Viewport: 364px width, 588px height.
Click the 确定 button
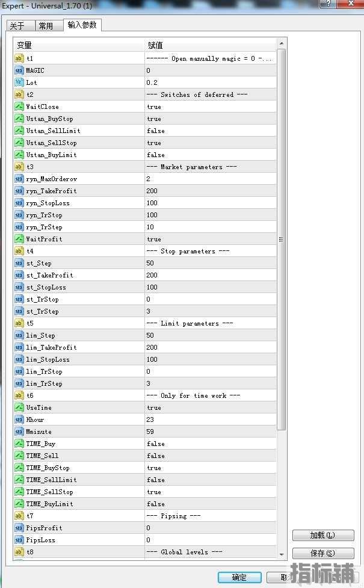point(239,577)
